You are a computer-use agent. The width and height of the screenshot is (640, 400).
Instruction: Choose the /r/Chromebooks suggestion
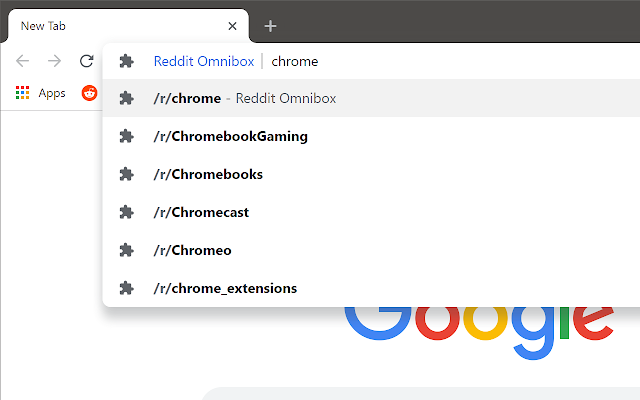click(208, 174)
